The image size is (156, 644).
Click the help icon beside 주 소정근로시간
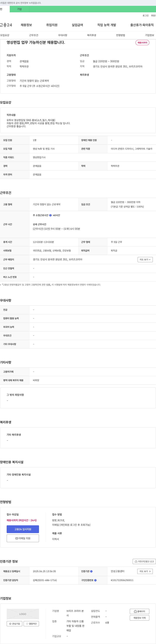[x=50, y=215]
